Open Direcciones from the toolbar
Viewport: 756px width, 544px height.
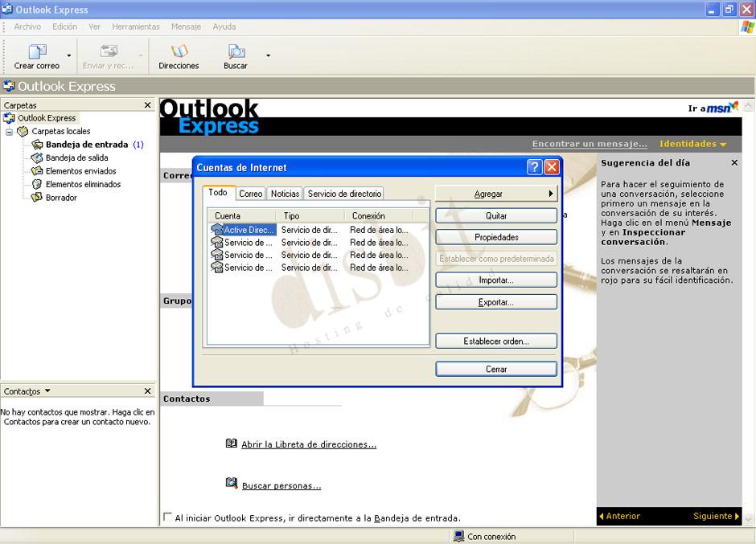[x=179, y=55]
